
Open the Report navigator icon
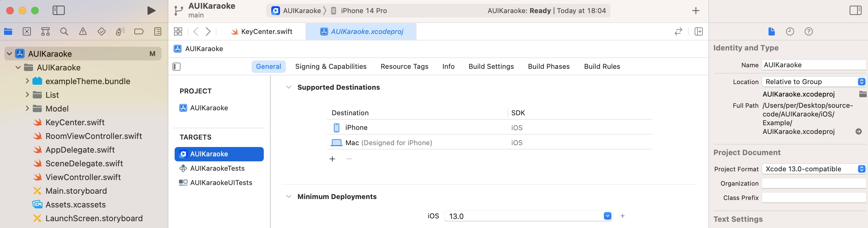tap(158, 32)
